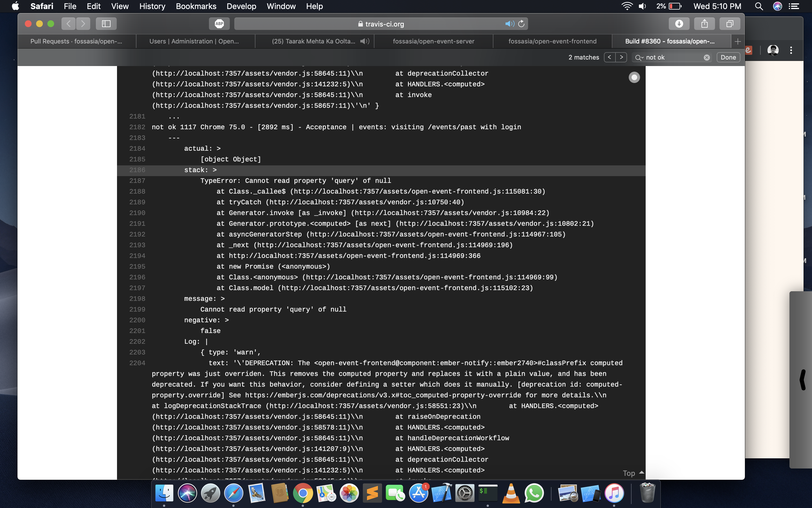Open Finder from the Dock
Image resolution: width=812 pixels, height=508 pixels.
tap(164, 493)
